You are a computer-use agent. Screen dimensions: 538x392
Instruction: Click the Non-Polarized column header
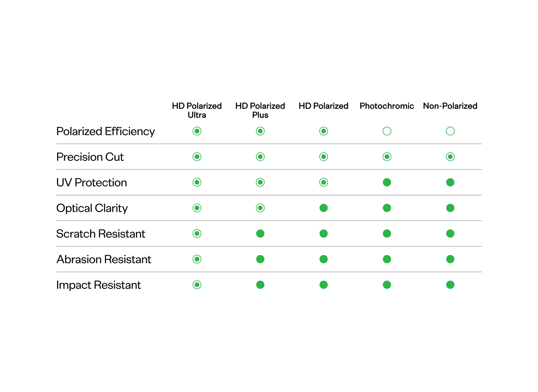(450, 106)
